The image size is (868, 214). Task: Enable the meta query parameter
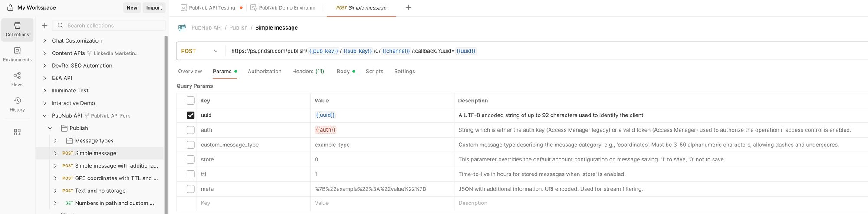click(x=191, y=189)
